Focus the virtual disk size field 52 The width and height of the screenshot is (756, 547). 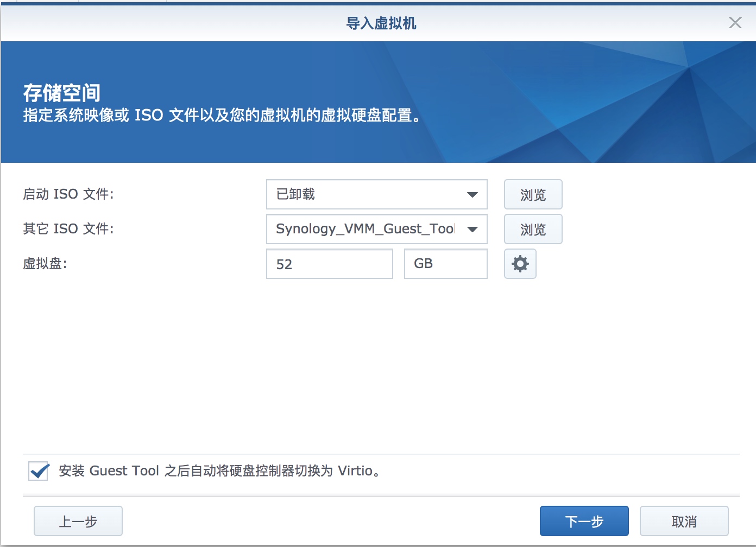(329, 264)
